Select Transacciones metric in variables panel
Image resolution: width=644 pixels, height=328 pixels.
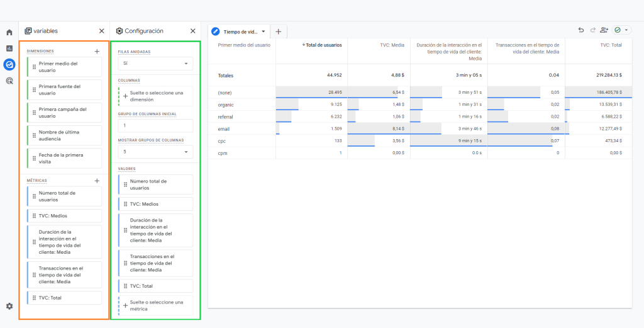pyautogui.click(x=64, y=274)
